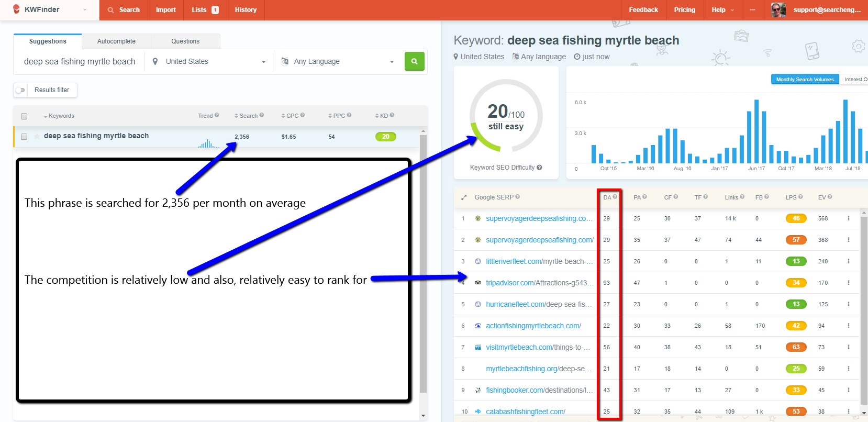Image resolution: width=868 pixels, height=422 pixels.
Task: Click the Google SERP help icon
Action: point(518,197)
